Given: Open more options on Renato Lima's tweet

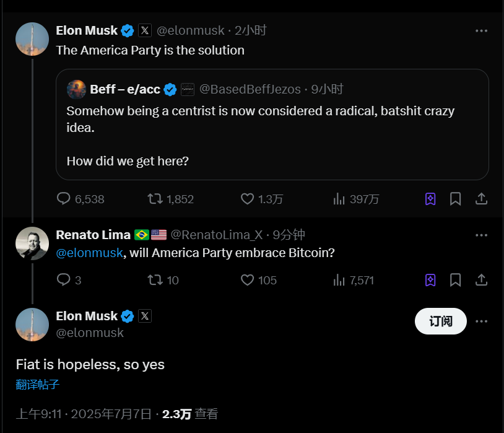Looking at the screenshot, I should pos(481,235).
